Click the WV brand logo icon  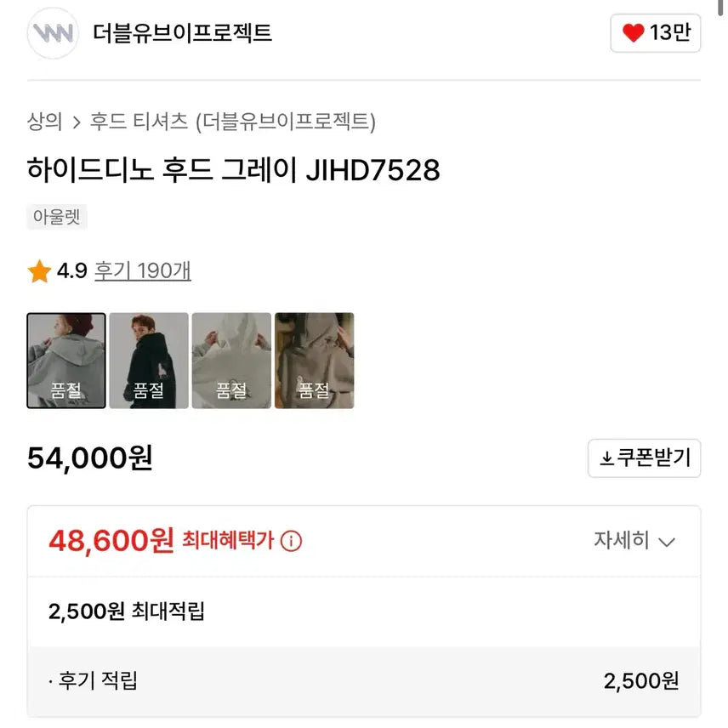click(53, 33)
